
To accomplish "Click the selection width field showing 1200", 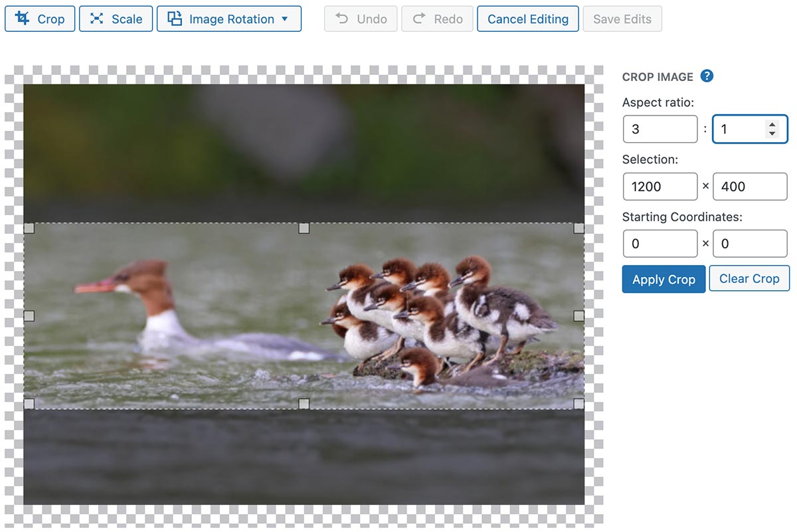I will pos(660,187).
